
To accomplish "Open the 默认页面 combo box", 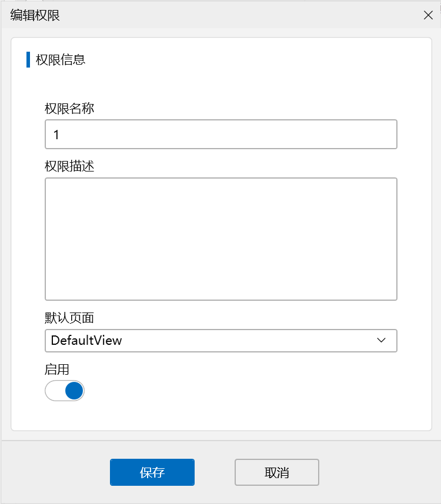I will (220, 340).
